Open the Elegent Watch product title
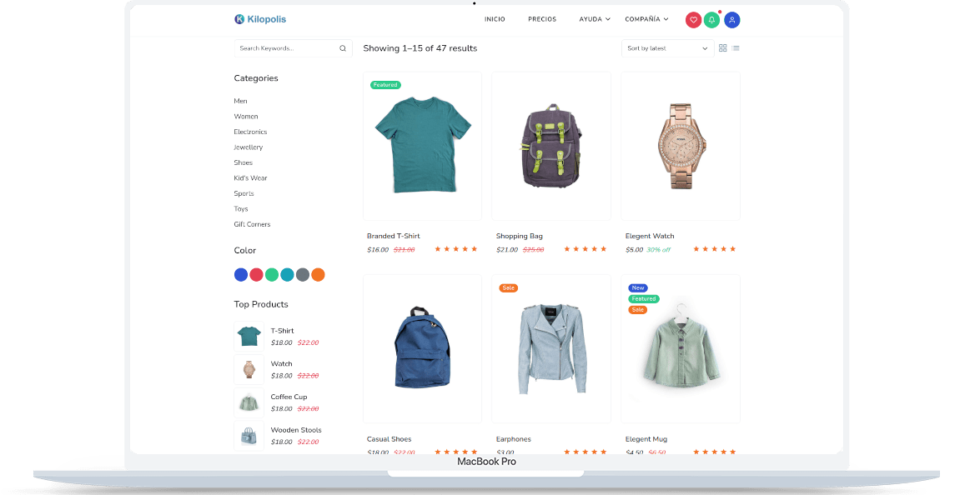980x495 pixels. click(x=650, y=236)
